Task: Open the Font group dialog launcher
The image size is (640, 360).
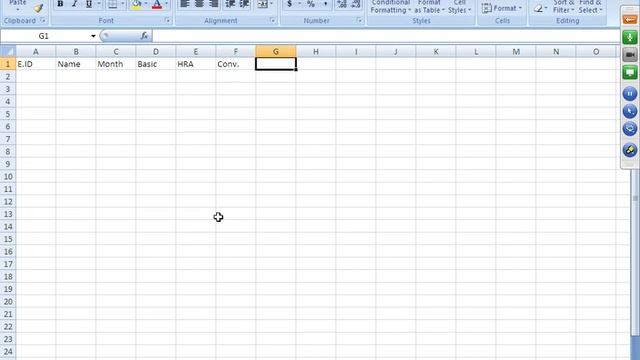Action: click(x=167, y=20)
